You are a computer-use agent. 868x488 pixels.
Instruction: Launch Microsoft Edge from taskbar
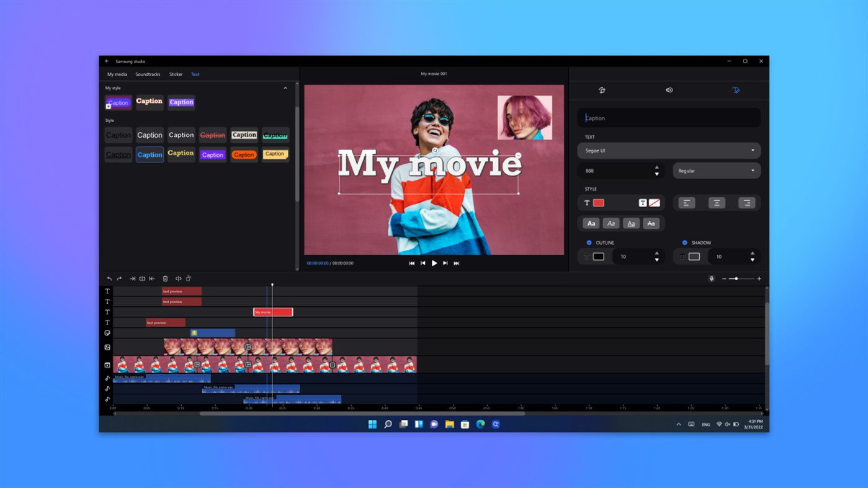tap(480, 424)
